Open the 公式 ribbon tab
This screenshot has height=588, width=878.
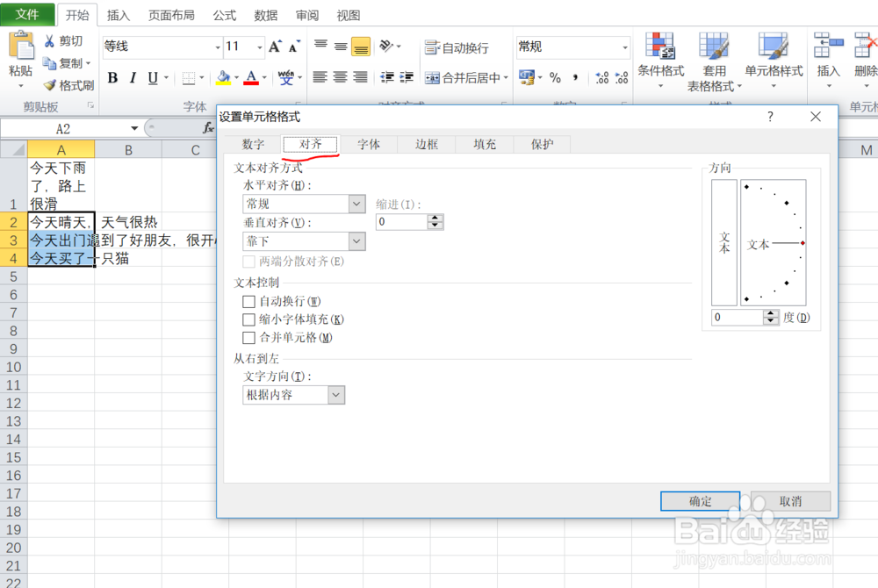(225, 15)
